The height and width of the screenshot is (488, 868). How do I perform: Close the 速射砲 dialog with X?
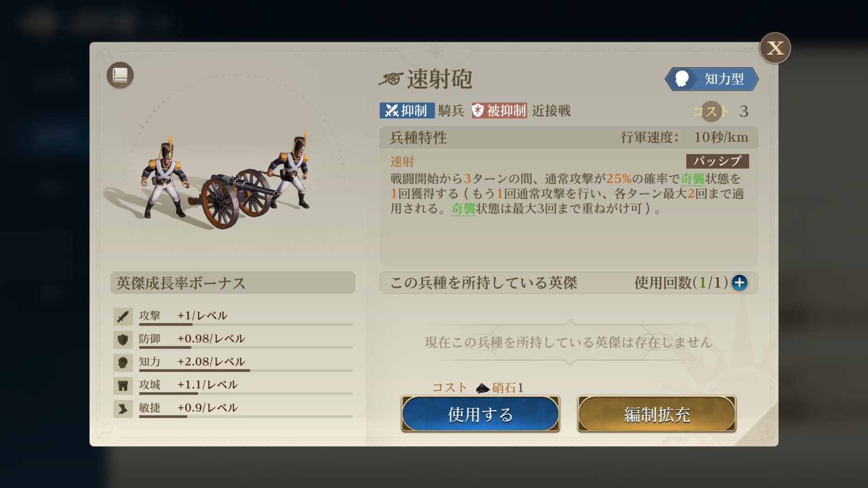coord(775,48)
